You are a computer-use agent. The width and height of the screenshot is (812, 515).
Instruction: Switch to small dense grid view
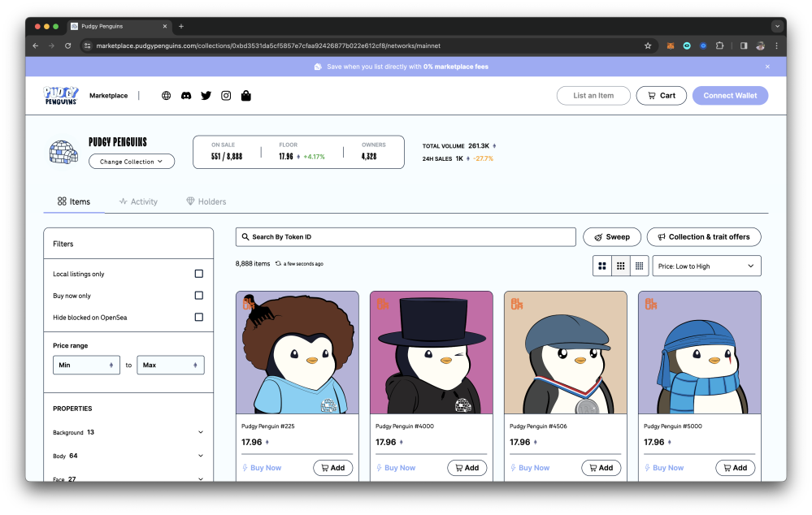(640, 266)
